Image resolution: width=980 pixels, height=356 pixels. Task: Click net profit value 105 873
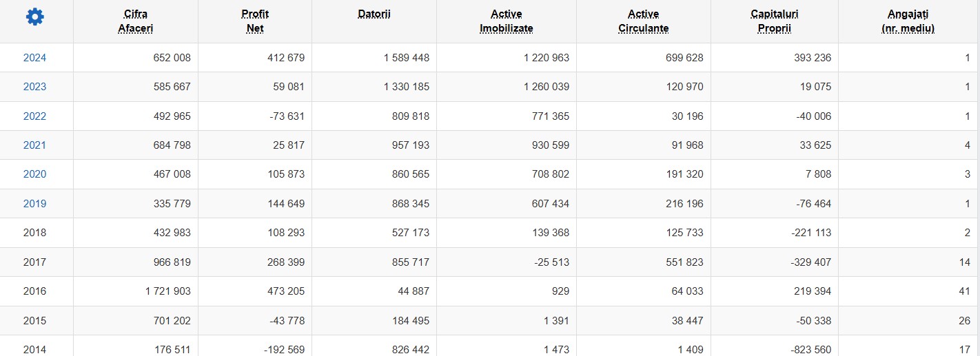[286, 174]
